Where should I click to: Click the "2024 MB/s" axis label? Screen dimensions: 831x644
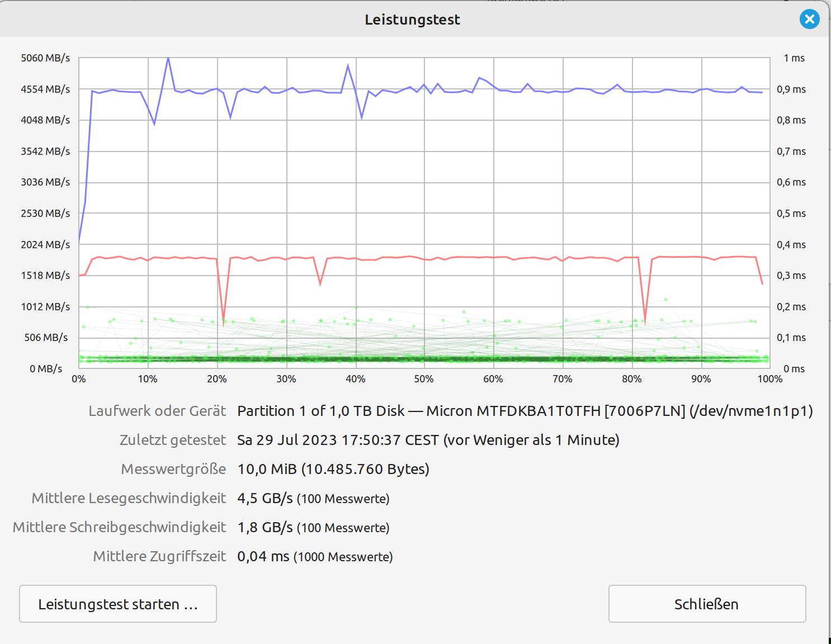point(45,245)
